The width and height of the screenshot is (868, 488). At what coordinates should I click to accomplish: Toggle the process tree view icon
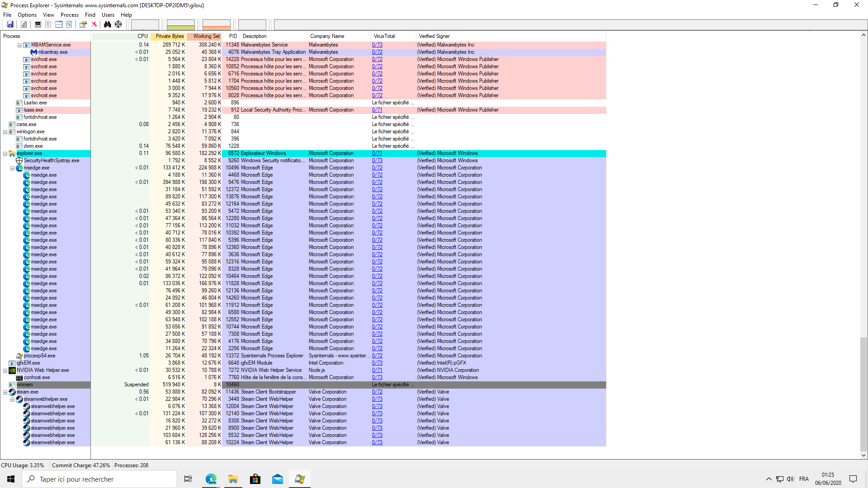click(48, 24)
